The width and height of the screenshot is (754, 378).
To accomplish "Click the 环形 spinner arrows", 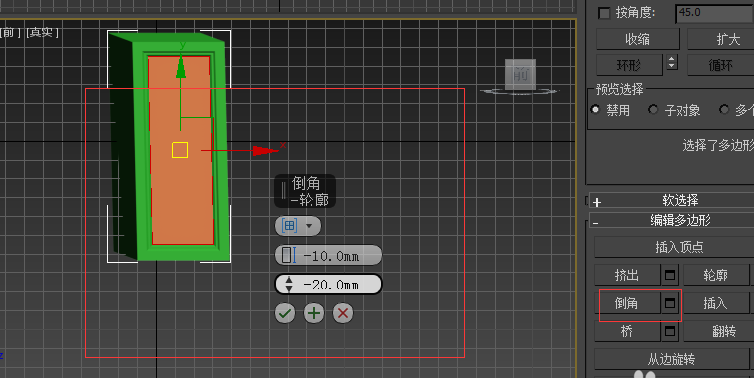I will [x=672, y=63].
